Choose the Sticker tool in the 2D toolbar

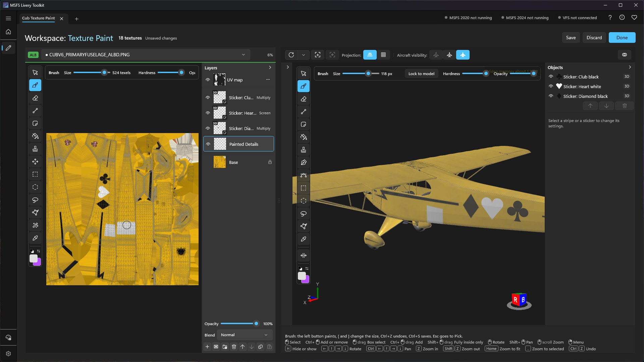pyautogui.click(x=35, y=124)
